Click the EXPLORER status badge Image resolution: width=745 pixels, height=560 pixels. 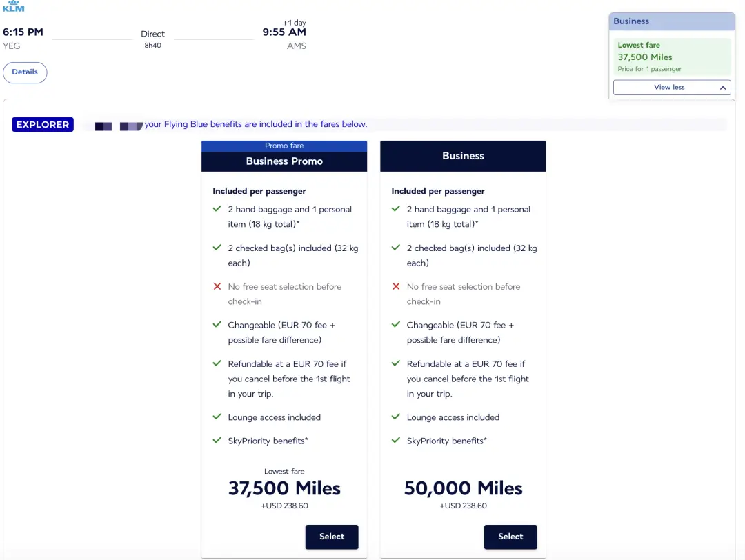[43, 125]
